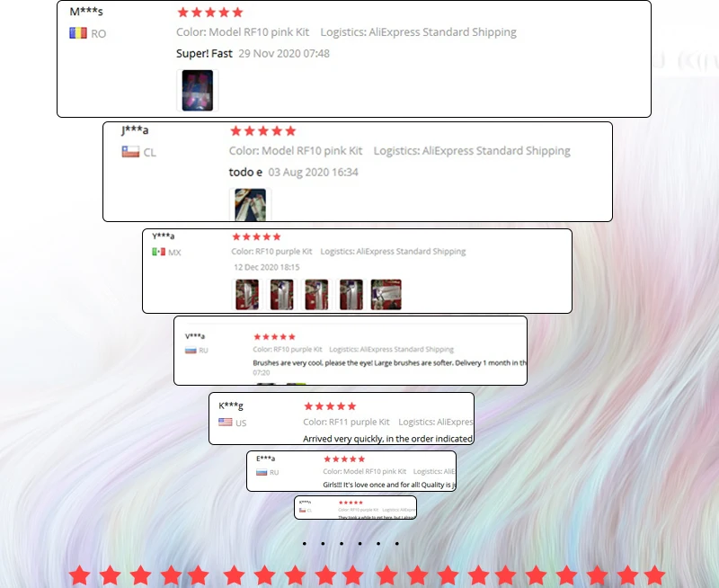Click 'Color: Model RF10 pink Kit' in M***s's review

(x=243, y=32)
